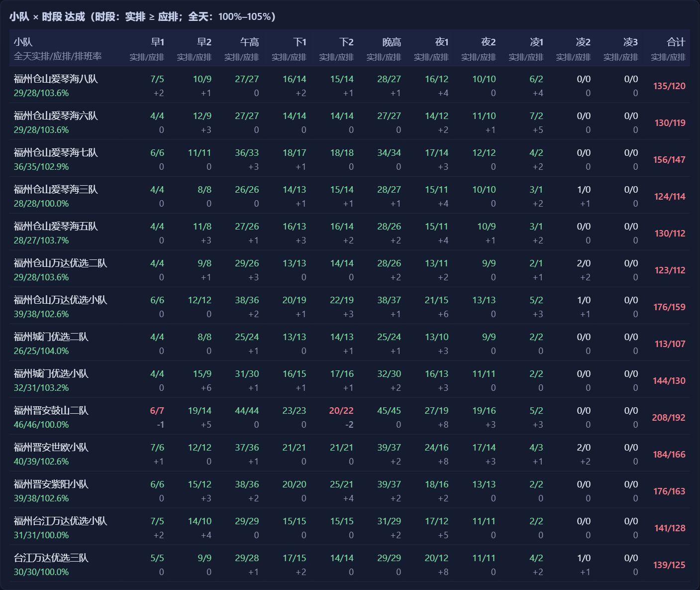The image size is (700, 590).
Task: Click the 凌1 column header
Action: point(537,42)
